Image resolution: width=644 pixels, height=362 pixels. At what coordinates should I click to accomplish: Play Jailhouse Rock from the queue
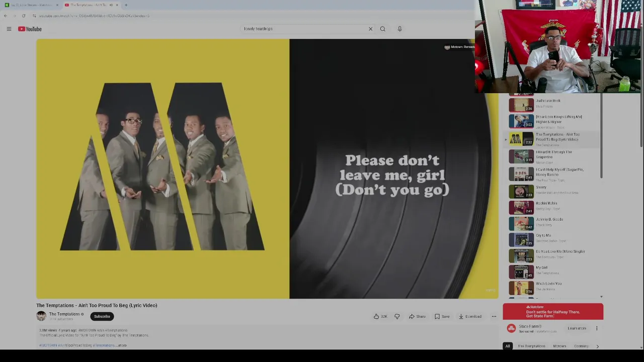click(552, 104)
